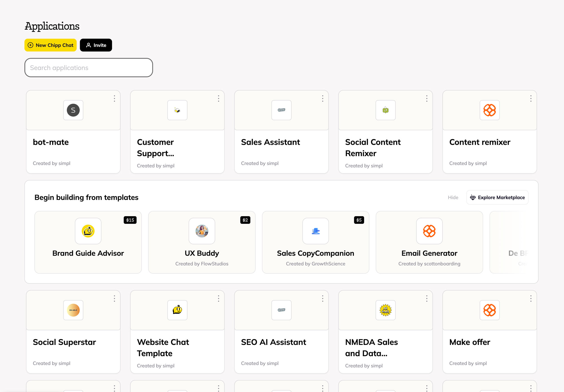The width and height of the screenshot is (564, 392).
Task: Click the Search applications input field
Action: (88, 67)
